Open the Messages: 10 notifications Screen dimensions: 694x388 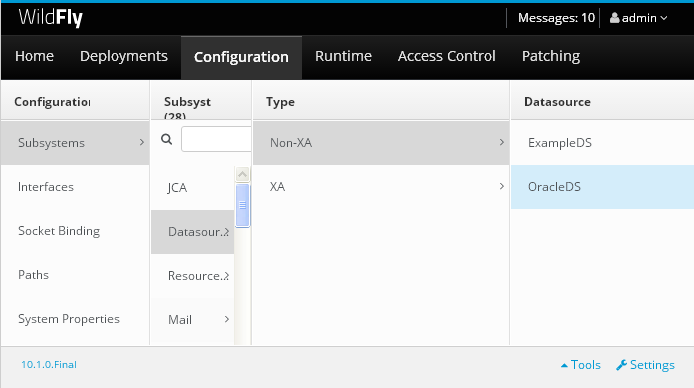(x=556, y=18)
